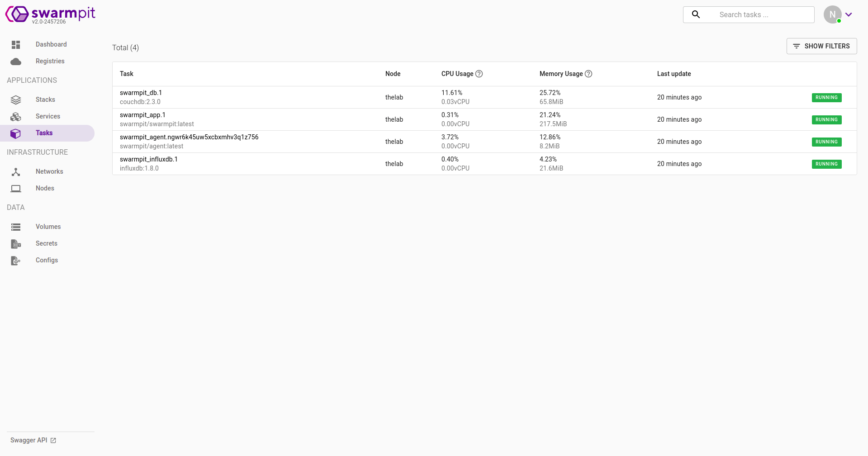Click the Tasks cube icon
Viewport: 868px width, 456px height.
(x=16, y=133)
